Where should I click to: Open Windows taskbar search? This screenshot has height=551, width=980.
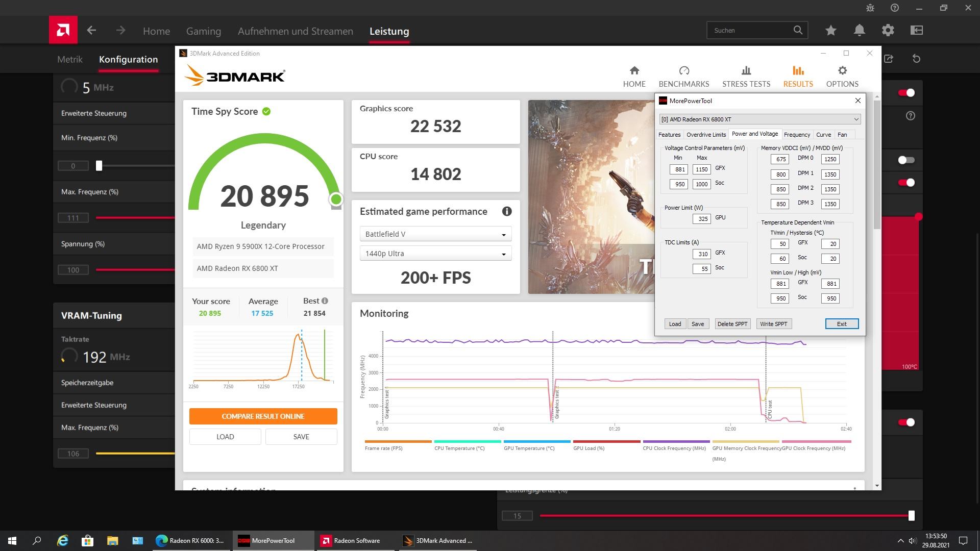[37, 540]
